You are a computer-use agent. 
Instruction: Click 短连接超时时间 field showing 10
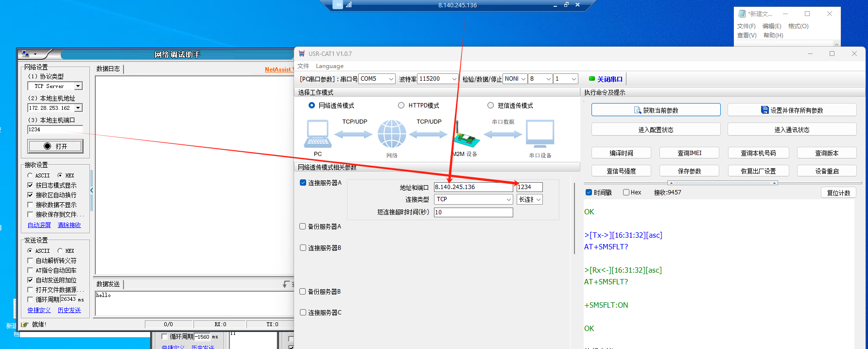pos(473,212)
